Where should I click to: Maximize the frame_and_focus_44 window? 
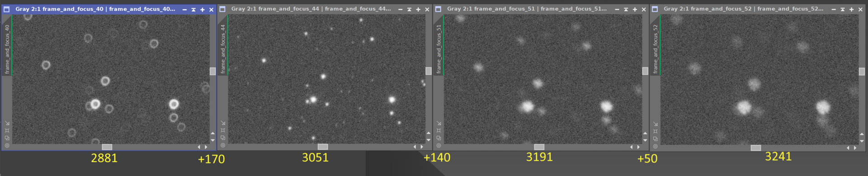tap(418, 9)
